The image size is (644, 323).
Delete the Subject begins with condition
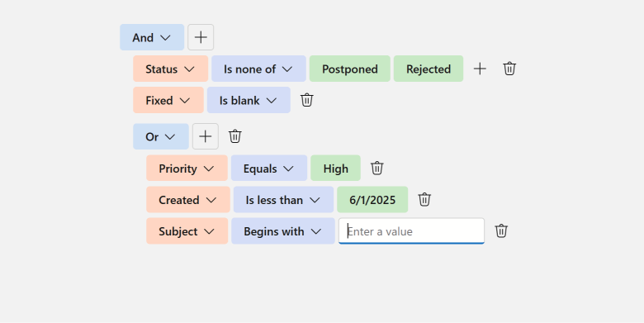click(501, 231)
